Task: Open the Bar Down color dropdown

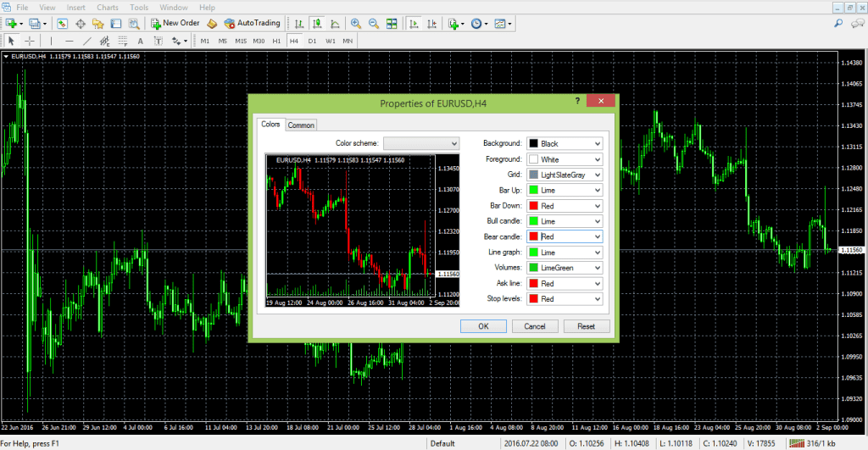Action: [564, 206]
